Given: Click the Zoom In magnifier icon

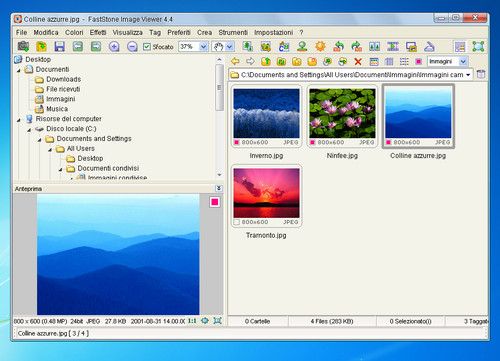Looking at the screenshot, I should [114, 46].
